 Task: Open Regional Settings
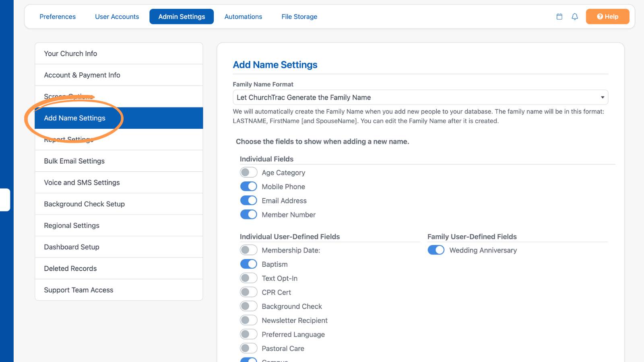click(119, 226)
